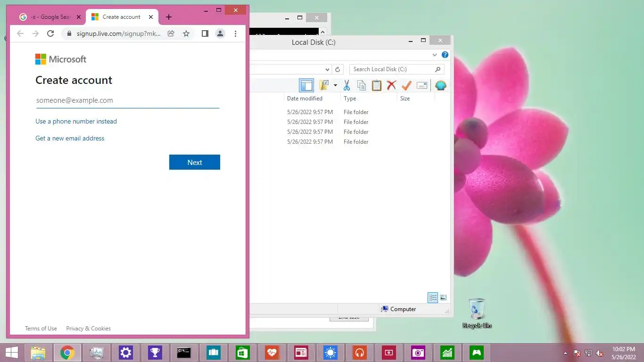The height and width of the screenshot is (362, 644).
Task: Open the Windows Store taskbar icon
Action: click(x=243, y=353)
